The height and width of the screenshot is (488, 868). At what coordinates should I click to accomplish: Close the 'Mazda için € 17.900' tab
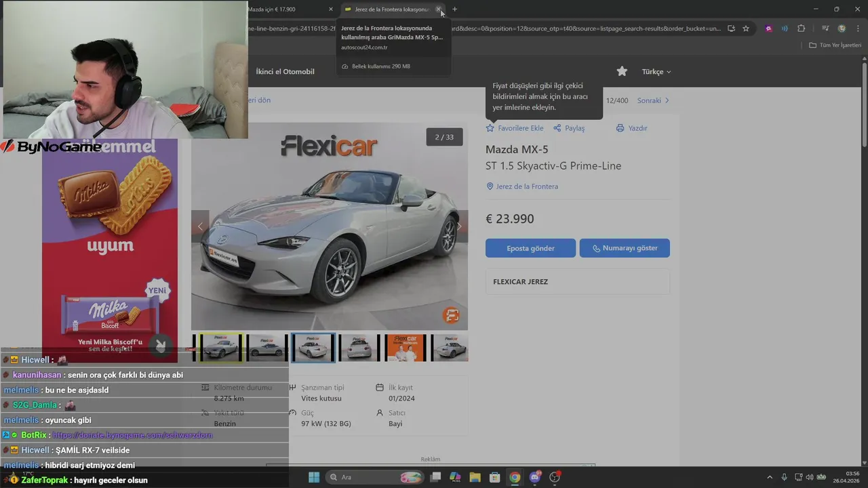pos(331,9)
